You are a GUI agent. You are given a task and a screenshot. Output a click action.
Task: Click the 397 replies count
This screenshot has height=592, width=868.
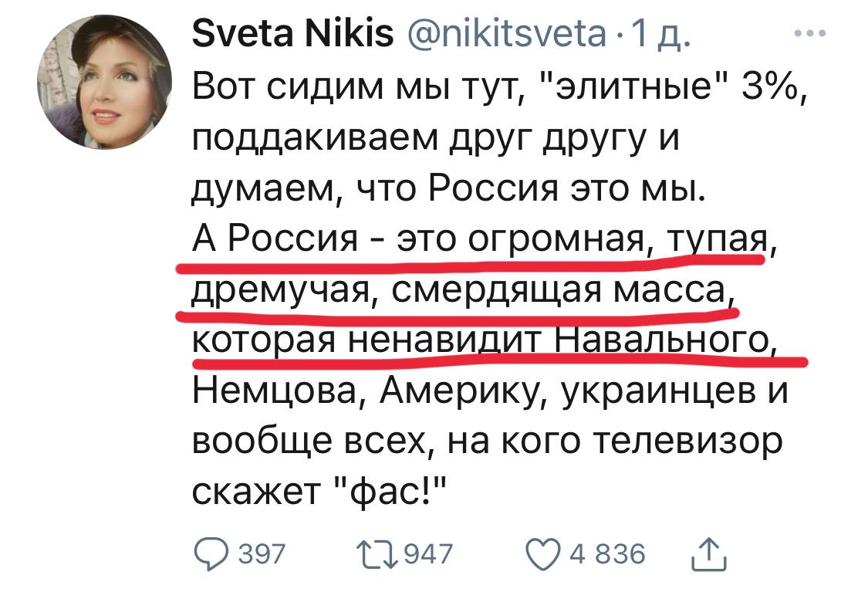(x=261, y=554)
